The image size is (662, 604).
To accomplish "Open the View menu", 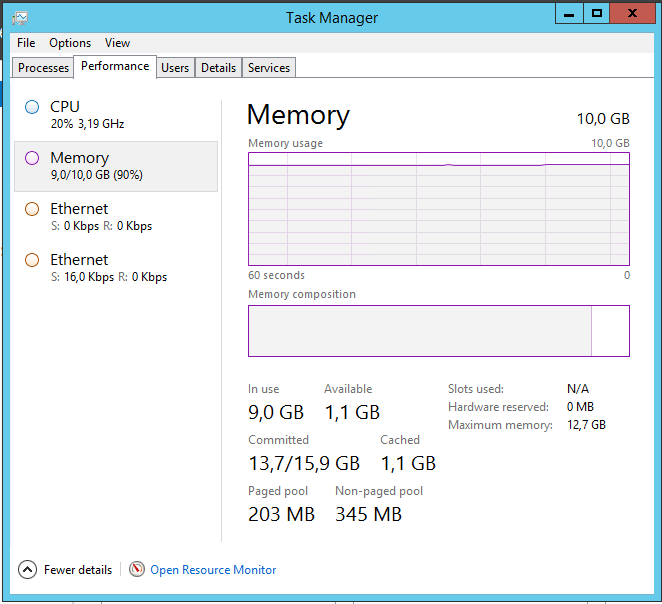I will tap(118, 43).
